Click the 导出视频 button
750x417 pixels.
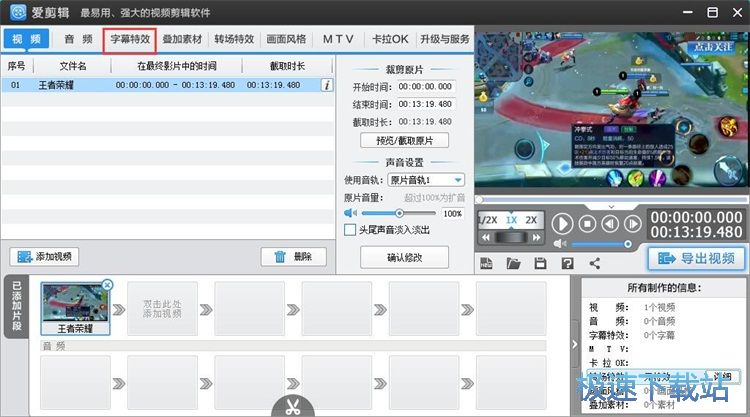(696, 259)
